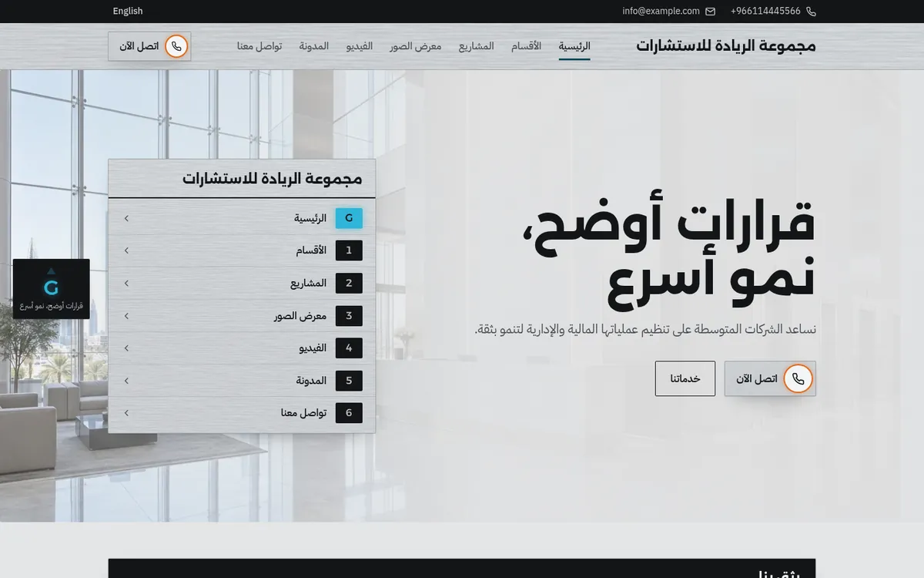Select تواصل معنا label in the panel list
Screen dimensions: 924x578
click(303, 413)
